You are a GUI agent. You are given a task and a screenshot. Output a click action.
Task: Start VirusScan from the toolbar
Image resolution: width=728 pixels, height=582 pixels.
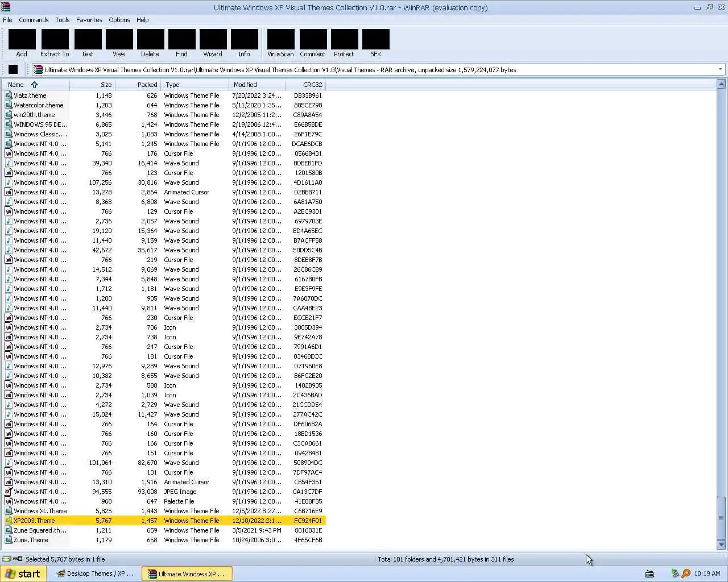click(x=280, y=44)
